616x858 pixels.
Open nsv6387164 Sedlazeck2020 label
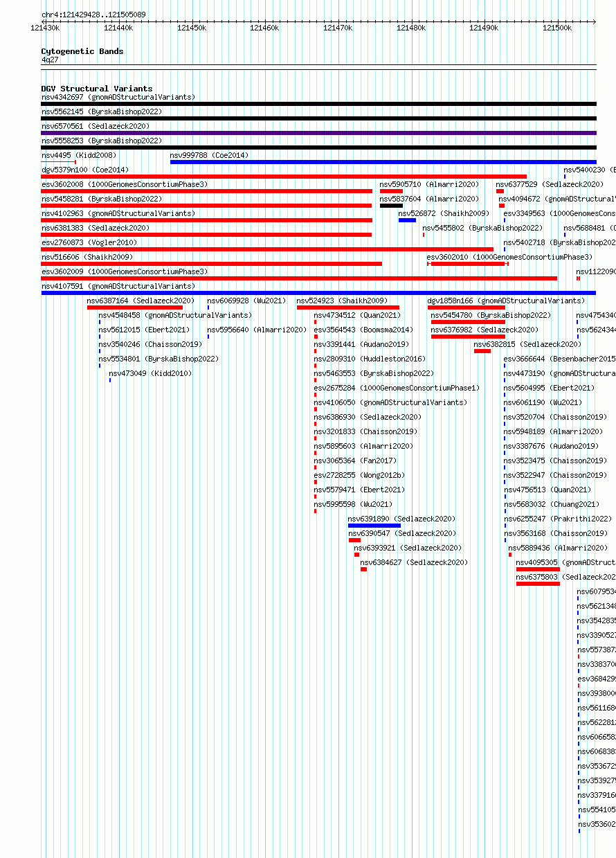141,301
